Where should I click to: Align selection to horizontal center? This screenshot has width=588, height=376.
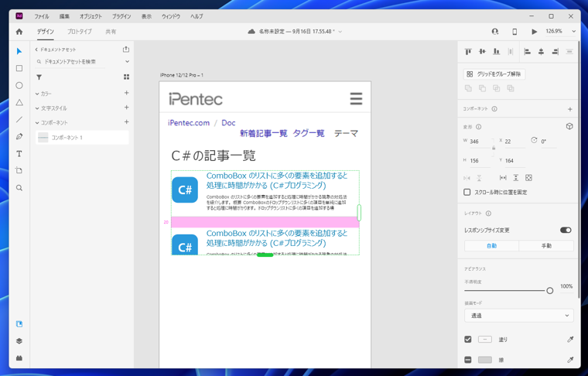coord(541,51)
